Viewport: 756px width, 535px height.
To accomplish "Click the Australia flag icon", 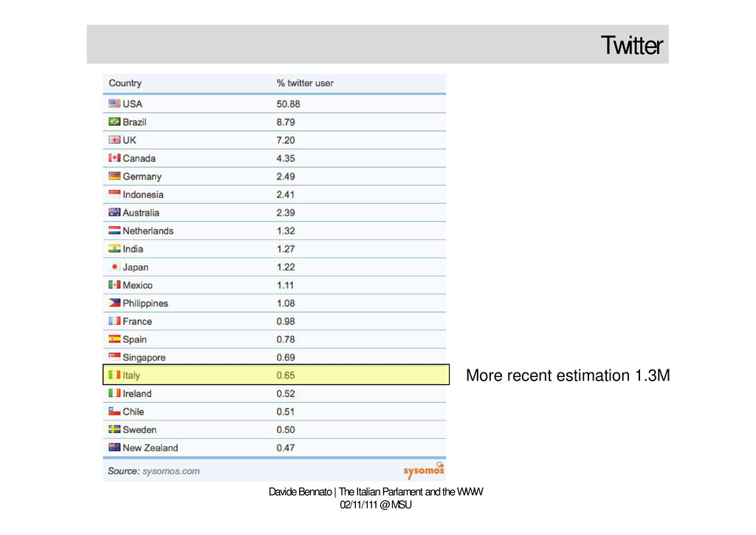I will click(x=114, y=212).
